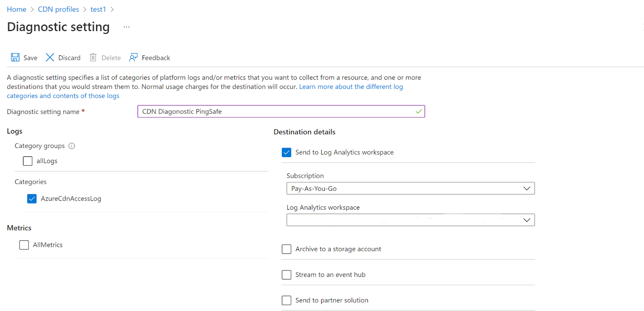Open Learn more about log categories link
Image resolution: width=644 pixels, height=311 pixels.
pyautogui.click(x=351, y=87)
